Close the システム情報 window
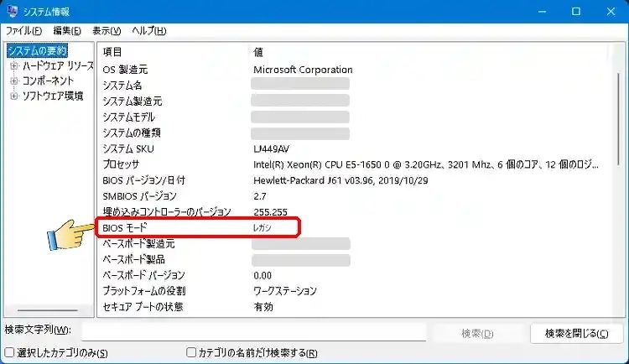The image size is (629, 364). 611,11
